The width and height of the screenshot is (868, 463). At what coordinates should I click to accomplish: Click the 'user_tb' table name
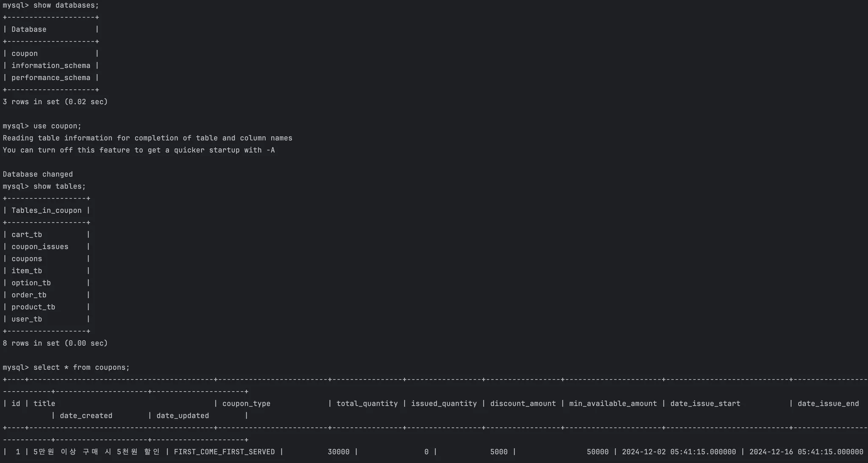click(27, 319)
